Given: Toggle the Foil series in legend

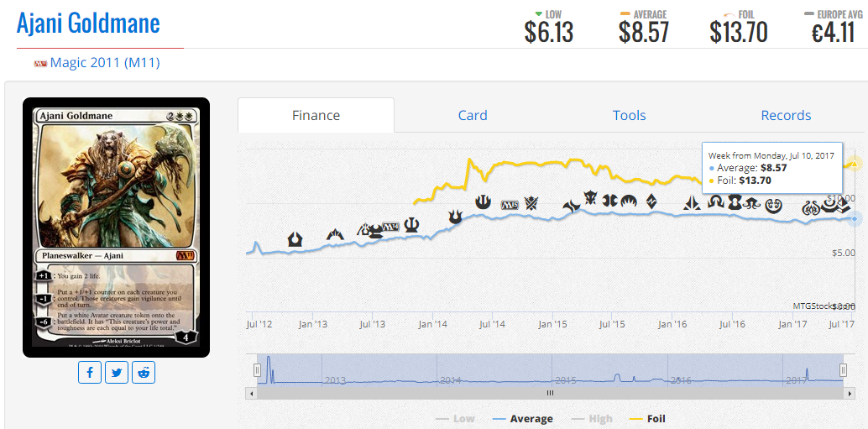Looking at the screenshot, I should (x=646, y=419).
